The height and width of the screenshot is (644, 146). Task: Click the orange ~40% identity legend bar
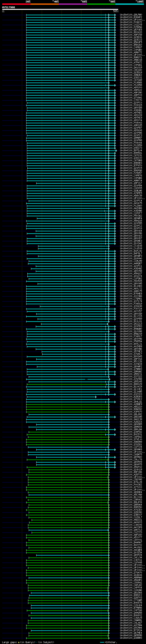tap(45, 4)
